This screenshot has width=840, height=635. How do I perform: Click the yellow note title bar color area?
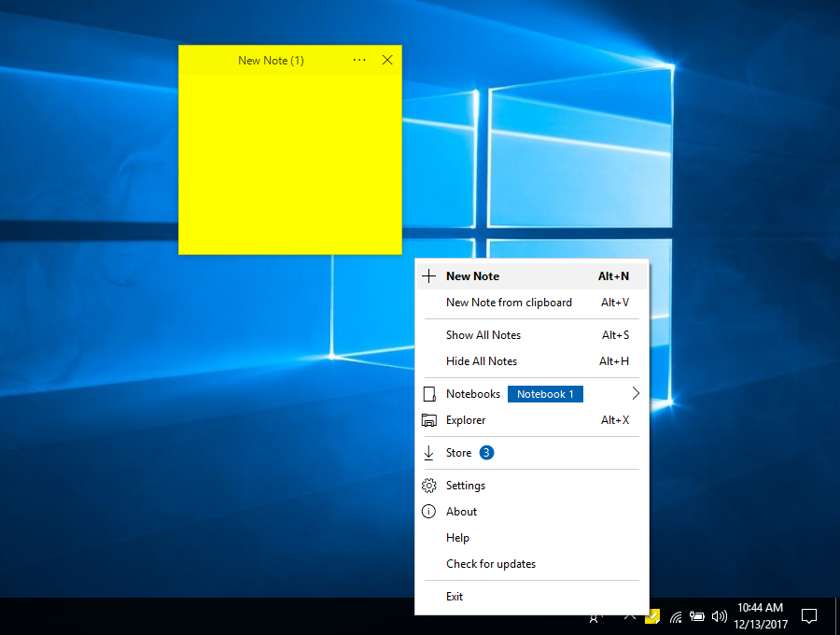(271, 60)
